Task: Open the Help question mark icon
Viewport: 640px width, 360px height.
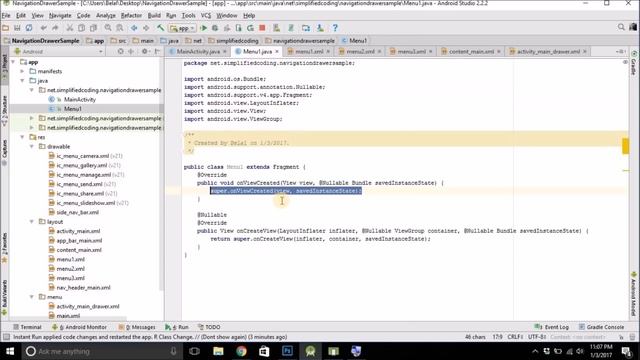Action: point(335,28)
